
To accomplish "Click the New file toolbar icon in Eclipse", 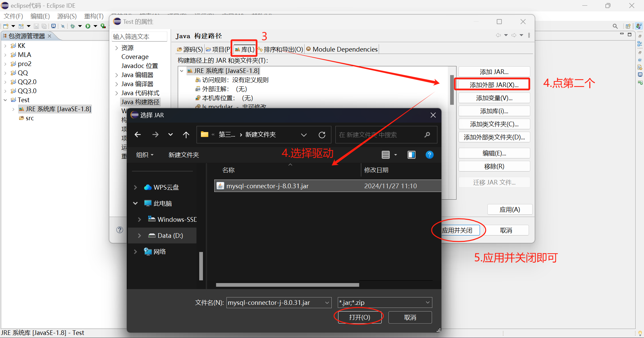I will pos(6,26).
